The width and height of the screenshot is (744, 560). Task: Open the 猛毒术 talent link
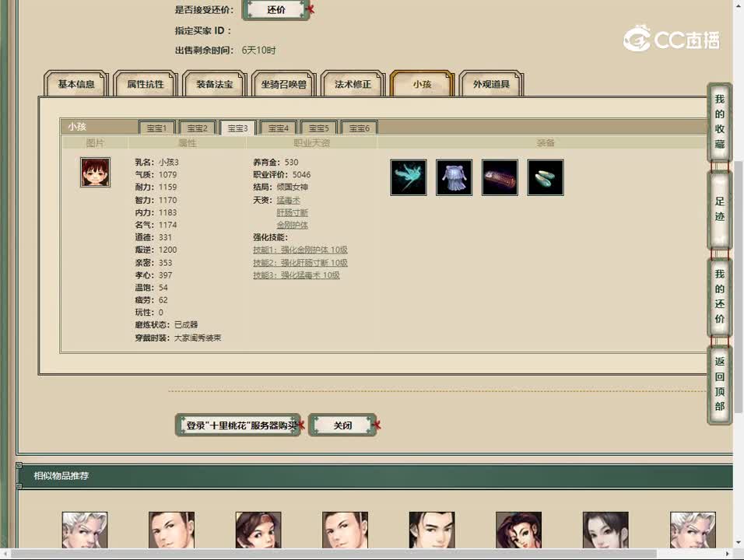(x=289, y=200)
